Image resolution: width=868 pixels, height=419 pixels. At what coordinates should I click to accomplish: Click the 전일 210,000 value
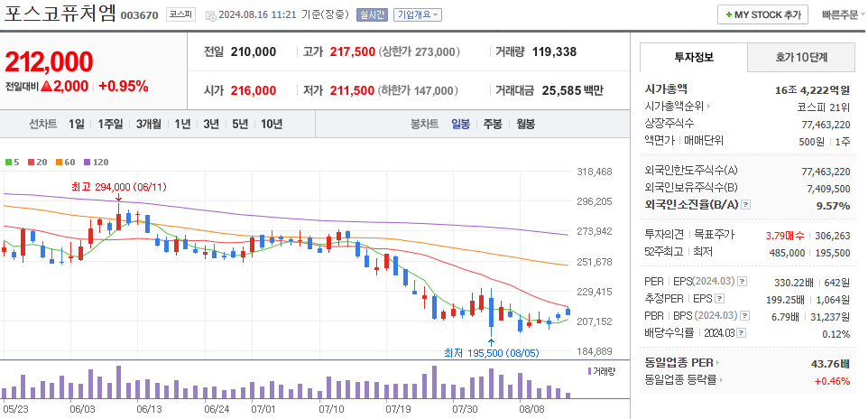click(254, 52)
